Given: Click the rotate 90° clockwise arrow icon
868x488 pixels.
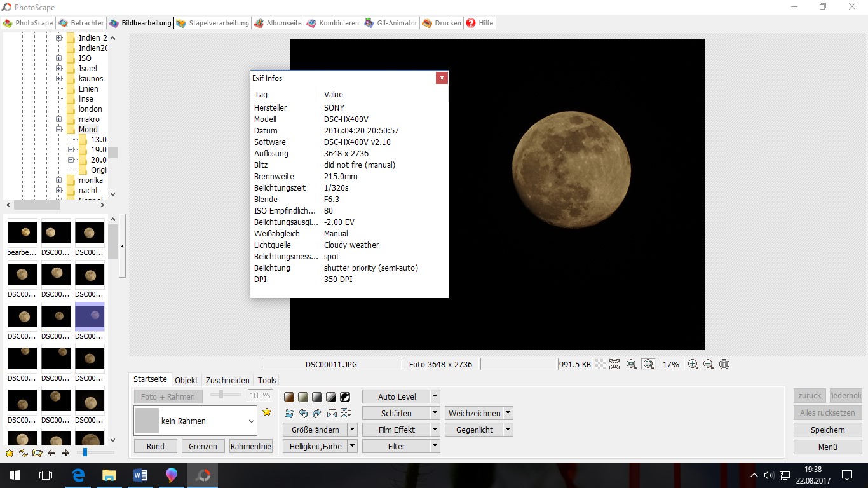Looking at the screenshot, I should coord(317,414).
